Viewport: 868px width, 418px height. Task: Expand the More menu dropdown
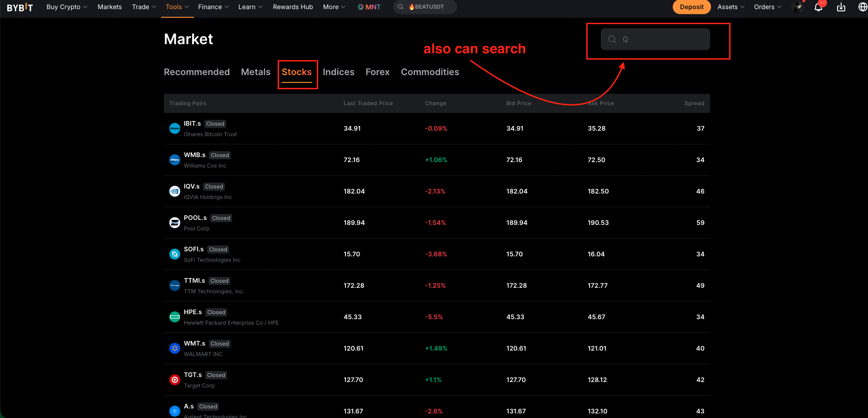coord(334,7)
